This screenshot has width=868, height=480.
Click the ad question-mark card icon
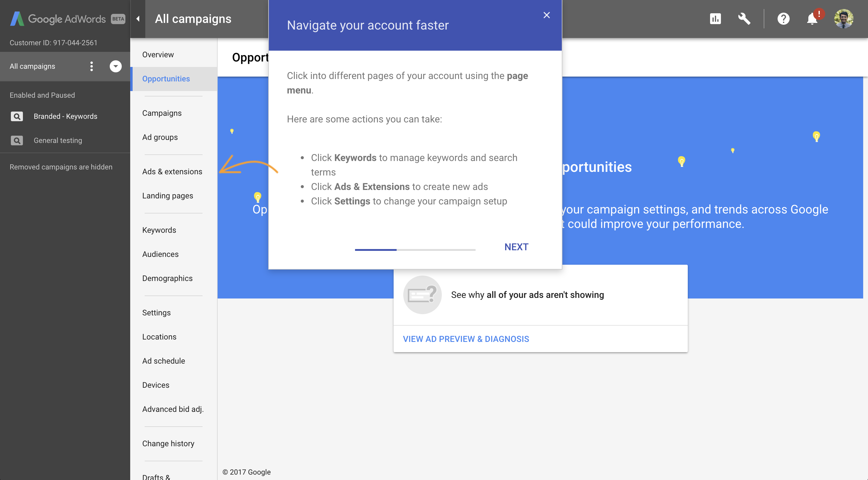point(422,295)
